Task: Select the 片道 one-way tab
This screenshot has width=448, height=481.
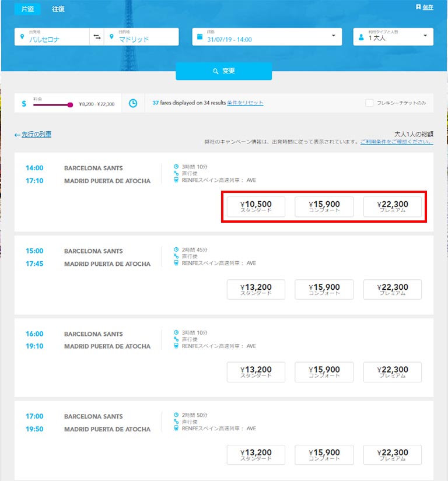Action: pos(27,9)
